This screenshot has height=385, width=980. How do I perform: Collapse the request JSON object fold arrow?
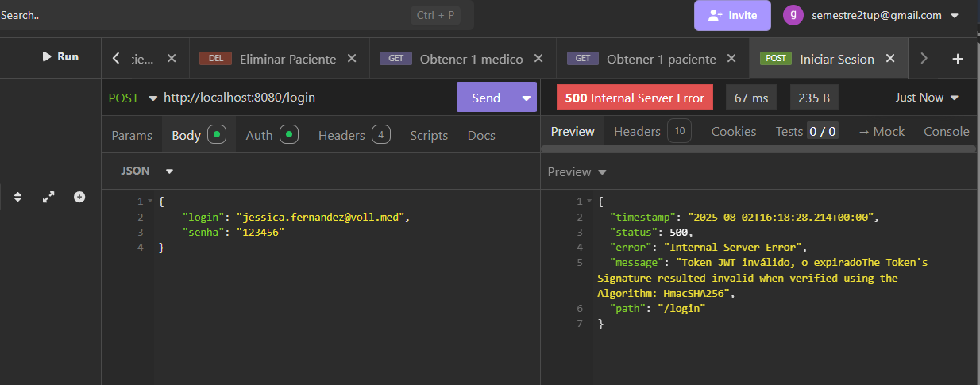click(149, 202)
